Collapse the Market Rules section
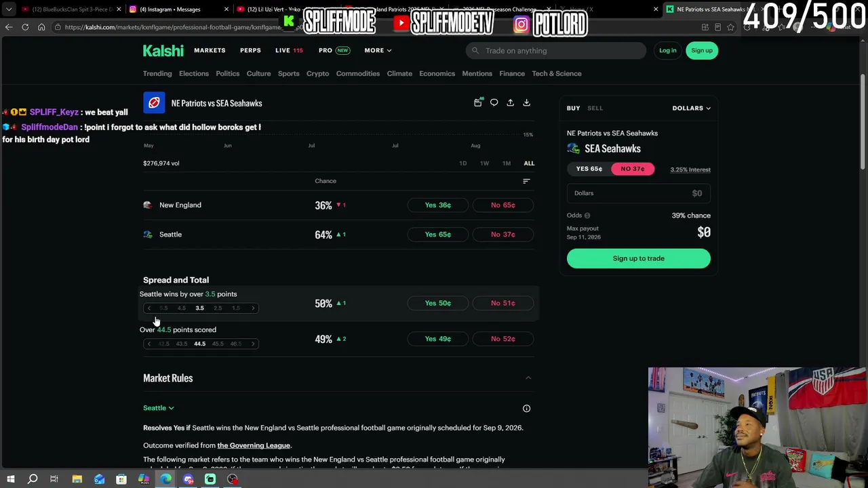The width and height of the screenshot is (868, 488). (528, 378)
